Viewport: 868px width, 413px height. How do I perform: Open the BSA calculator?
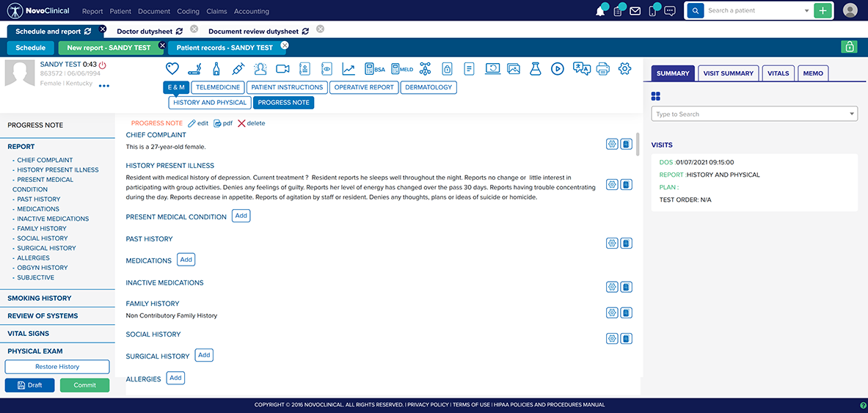[x=373, y=69]
